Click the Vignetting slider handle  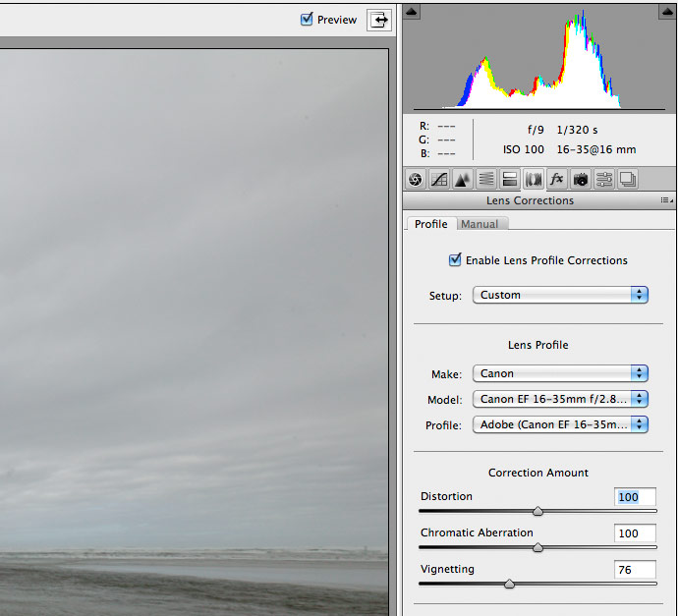510,584
